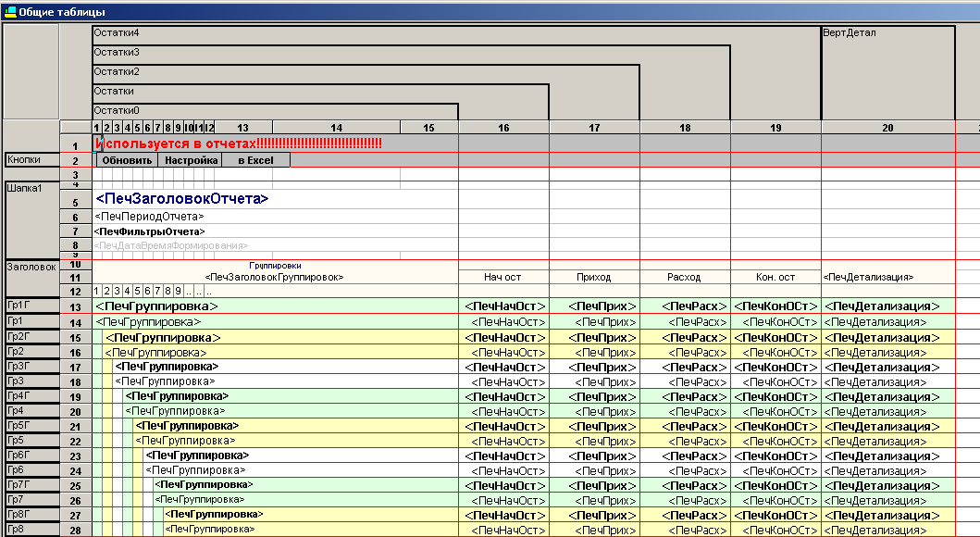Select the row 13 header
The height and width of the screenshot is (537, 980).
75,306
